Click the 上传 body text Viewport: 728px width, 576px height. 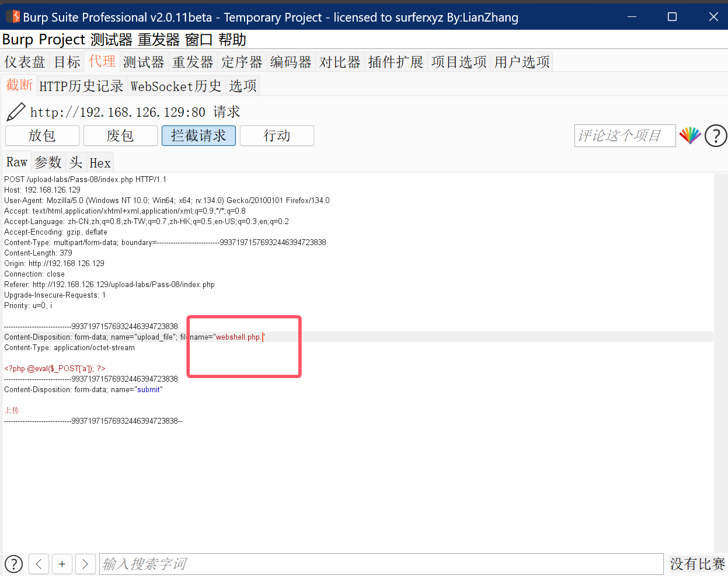(x=12, y=410)
